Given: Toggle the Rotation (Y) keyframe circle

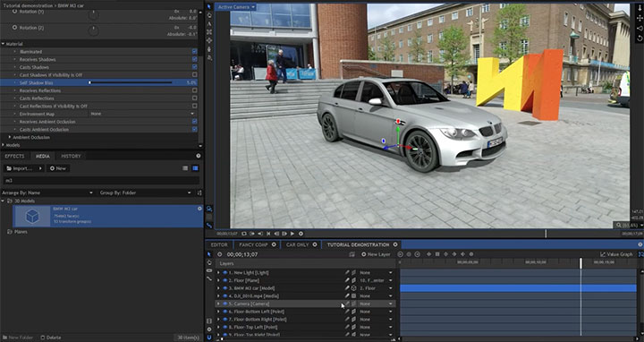Looking at the screenshot, I should (x=15, y=11).
